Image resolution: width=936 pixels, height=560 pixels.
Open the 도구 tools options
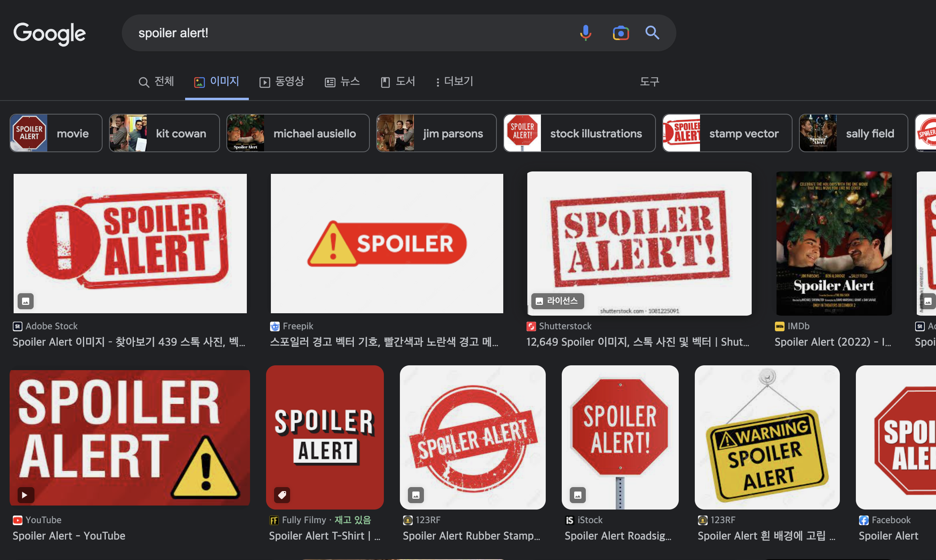tap(649, 82)
